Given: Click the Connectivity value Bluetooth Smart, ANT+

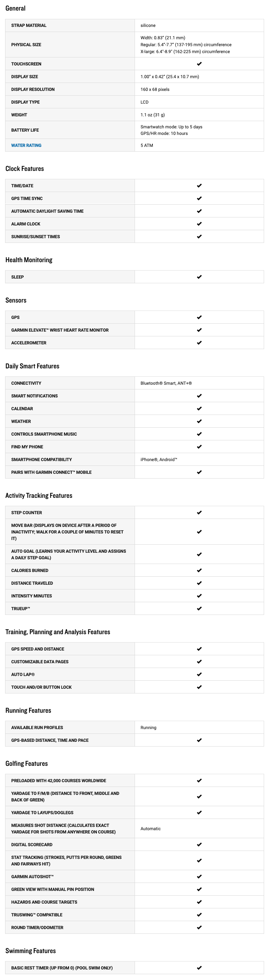Looking at the screenshot, I should coord(166,383).
